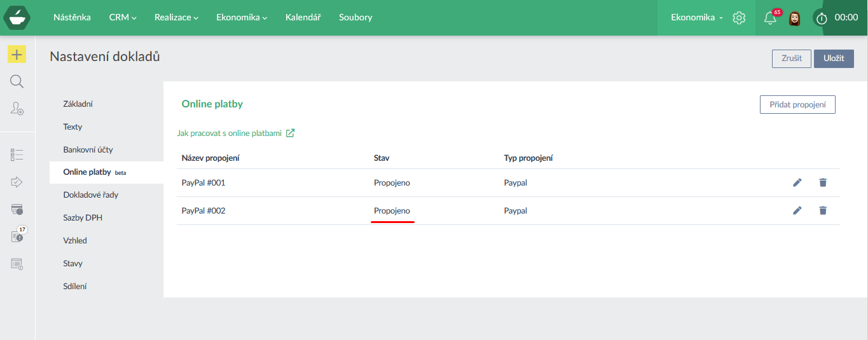This screenshot has width=868, height=340.
Task: Delete the PayPal #002 connection via trash icon
Action: pos(823,210)
